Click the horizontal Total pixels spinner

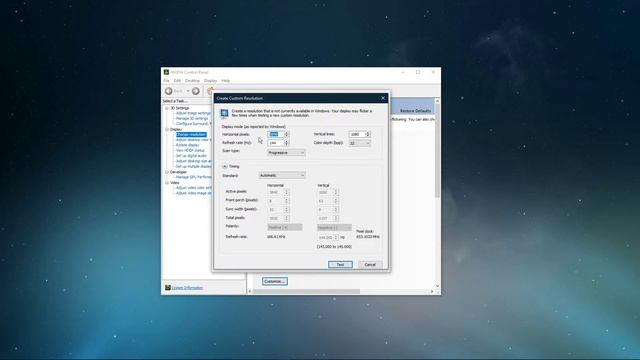[287, 218]
